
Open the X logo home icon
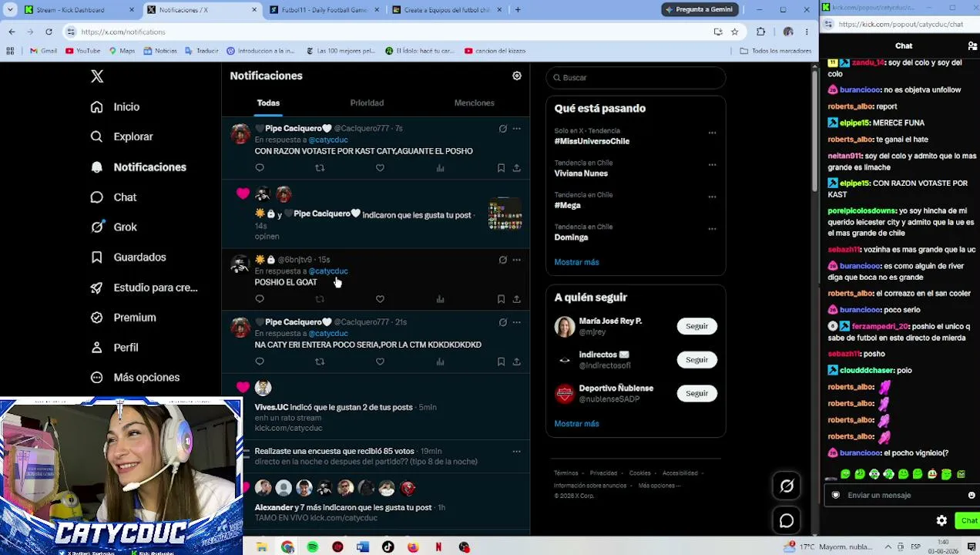coord(97,76)
